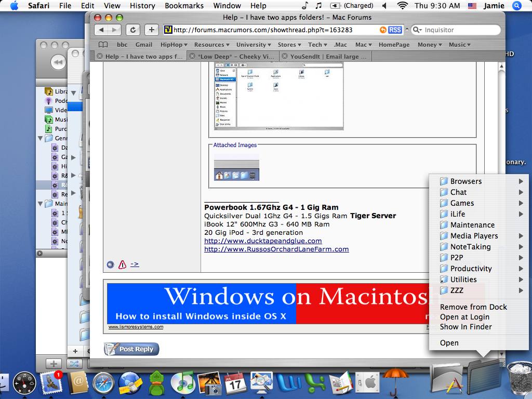Viewport: 532px width, 399px height.
Task: Open the Dashboard icon in the Dock
Action: pyautogui.click(x=24, y=383)
